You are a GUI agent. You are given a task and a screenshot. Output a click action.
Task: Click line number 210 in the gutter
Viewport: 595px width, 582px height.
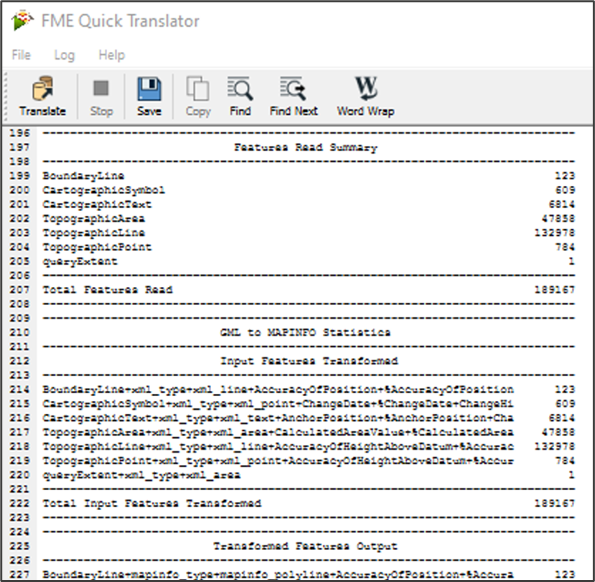click(x=19, y=332)
